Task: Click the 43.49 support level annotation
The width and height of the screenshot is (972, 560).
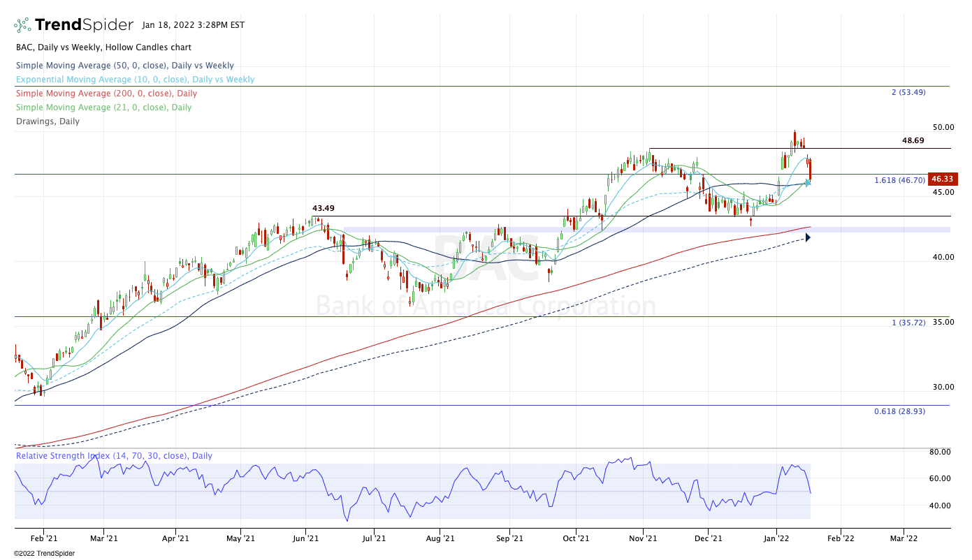Action: click(x=323, y=208)
